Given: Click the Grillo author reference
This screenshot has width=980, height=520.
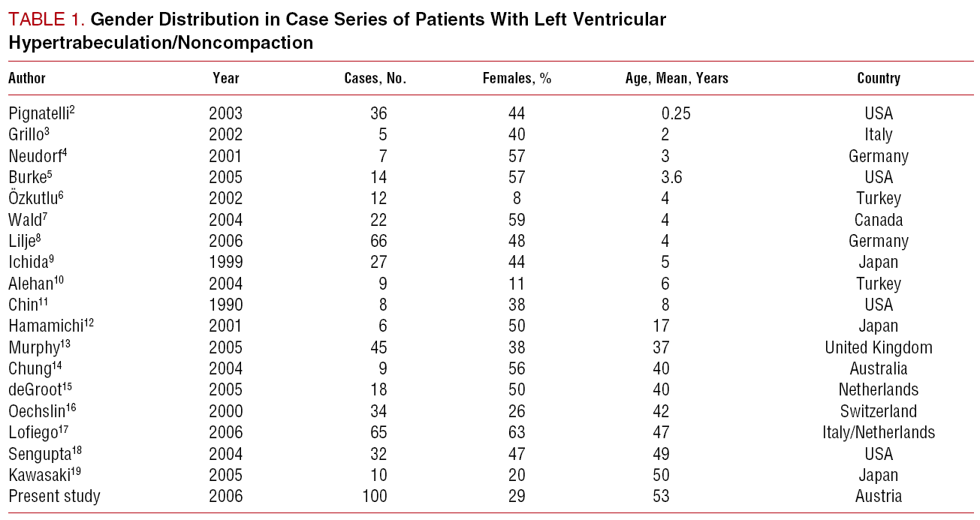Looking at the screenshot, I should [x=29, y=135].
